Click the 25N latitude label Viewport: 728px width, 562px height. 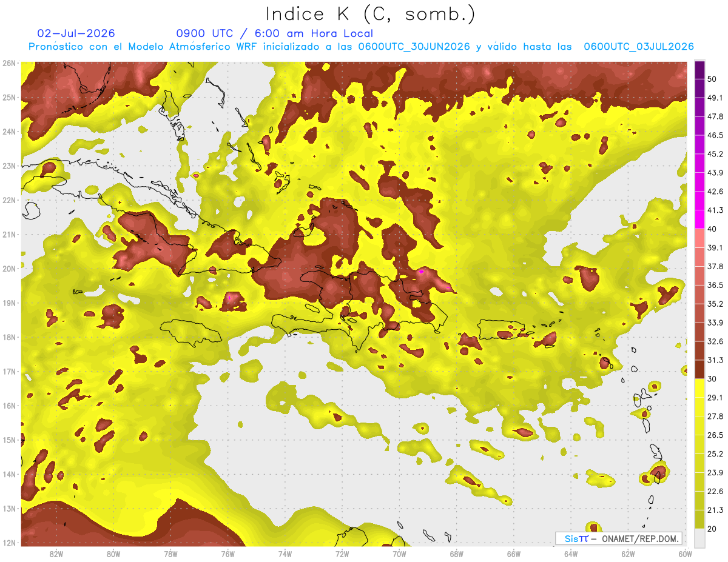click(x=9, y=98)
